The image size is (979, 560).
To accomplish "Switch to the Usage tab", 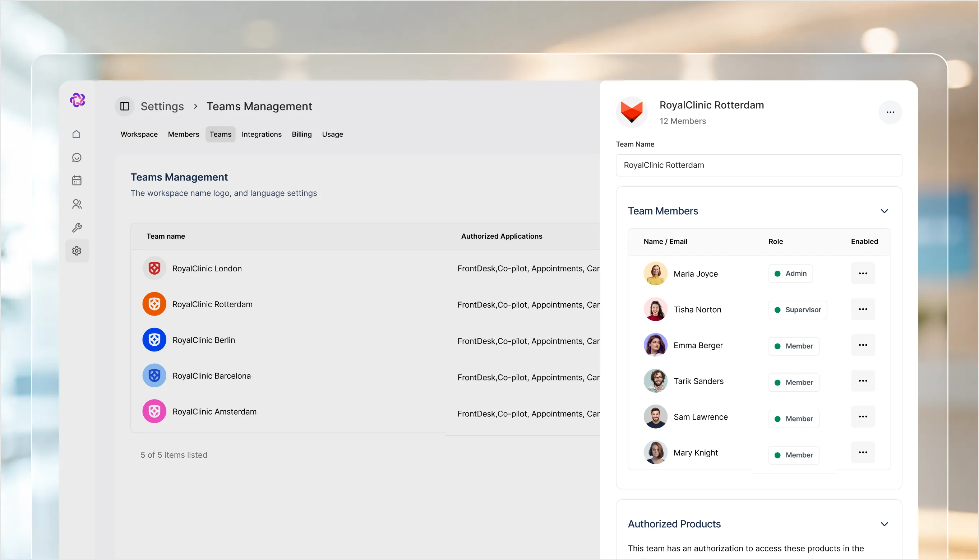I will tap(332, 134).
